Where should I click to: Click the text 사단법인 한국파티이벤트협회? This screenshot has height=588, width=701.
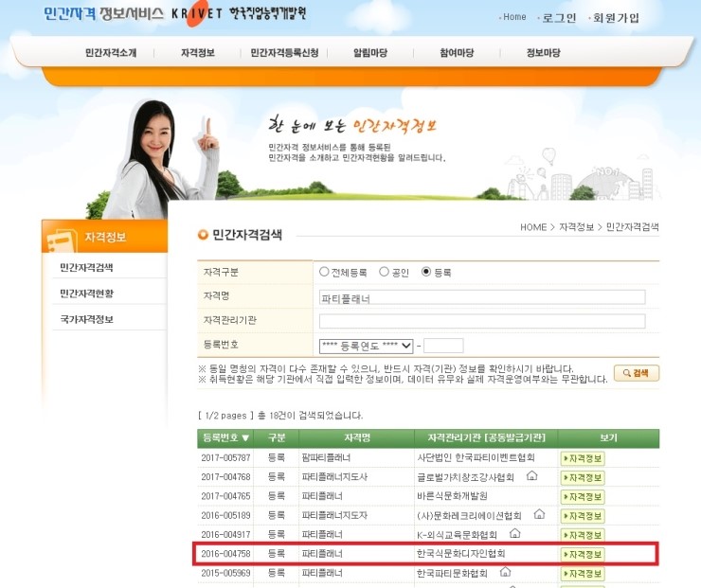[476, 457]
